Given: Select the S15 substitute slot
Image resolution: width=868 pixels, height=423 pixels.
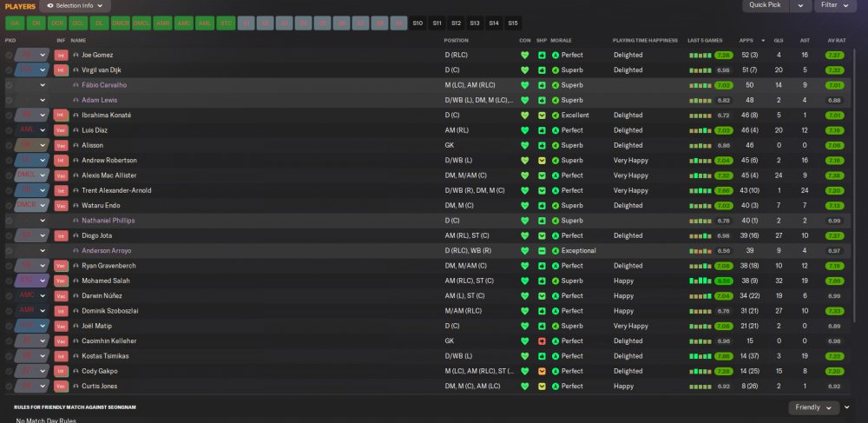Looking at the screenshot, I should click(513, 23).
